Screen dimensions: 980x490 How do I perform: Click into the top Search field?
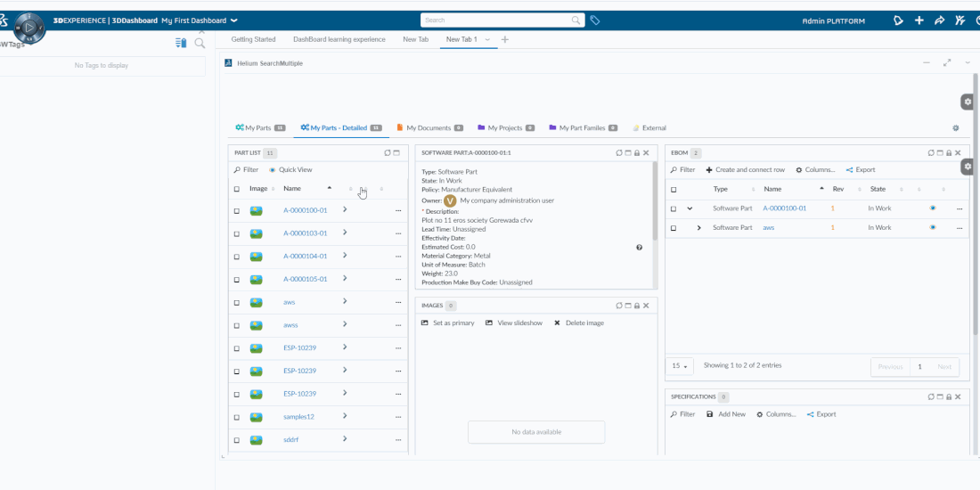pyautogui.click(x=496, y=20)
